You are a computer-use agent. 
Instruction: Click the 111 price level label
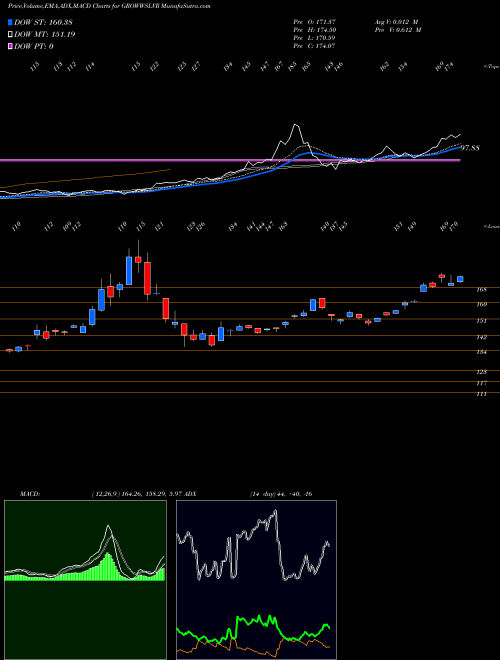click(481, 394)
